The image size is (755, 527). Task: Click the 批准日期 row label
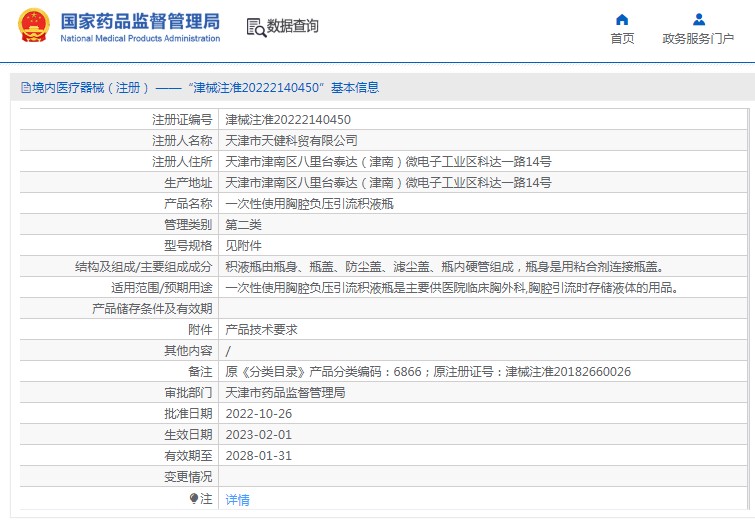188,414
